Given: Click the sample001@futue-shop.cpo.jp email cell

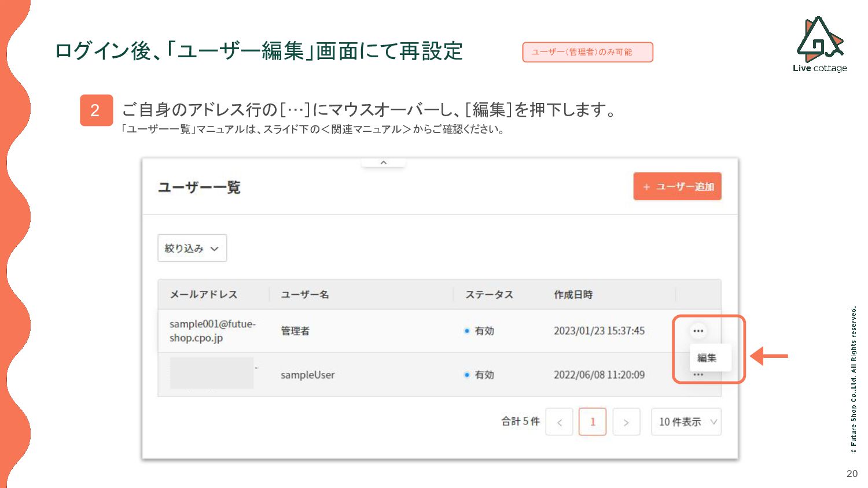Looking at the screenshot, I should pos(212,331).
